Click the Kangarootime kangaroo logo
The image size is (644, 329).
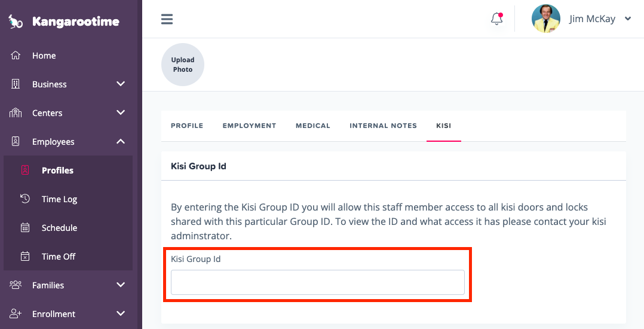(16, 22)
